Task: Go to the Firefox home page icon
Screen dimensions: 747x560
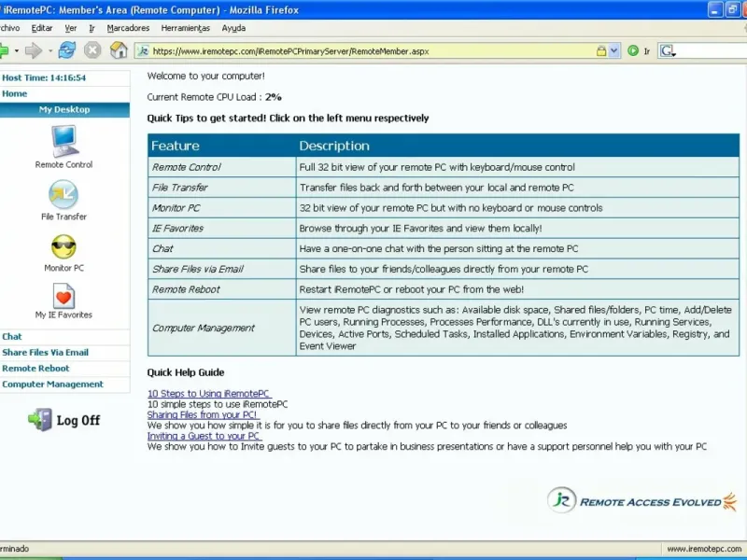Action: point(119,50)
